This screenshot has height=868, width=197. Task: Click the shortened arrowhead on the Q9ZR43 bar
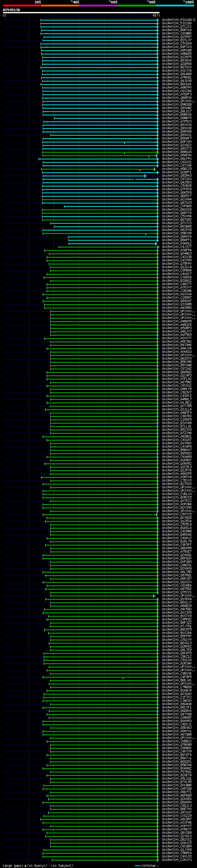point(146,176)
